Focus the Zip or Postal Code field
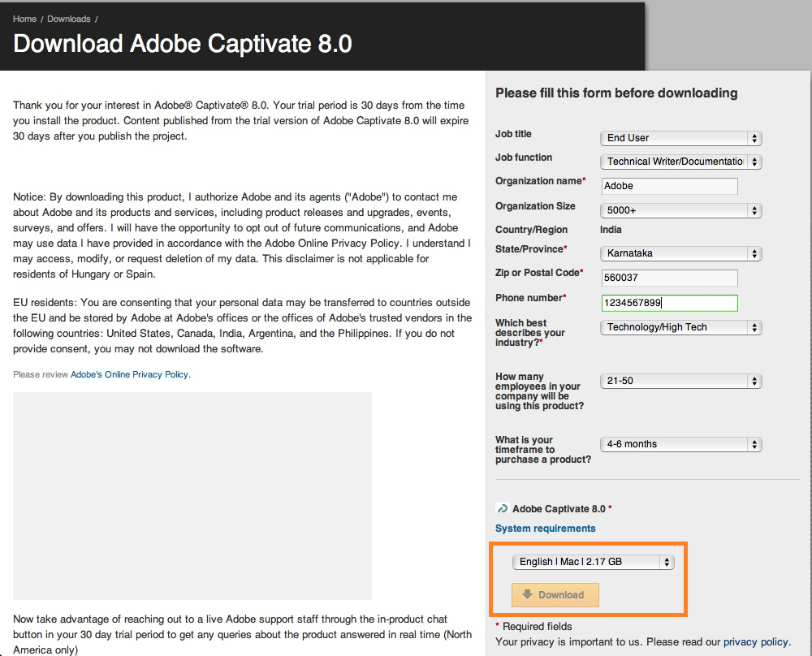This screenshot has width=812, height=656. [x=669, y=278]
